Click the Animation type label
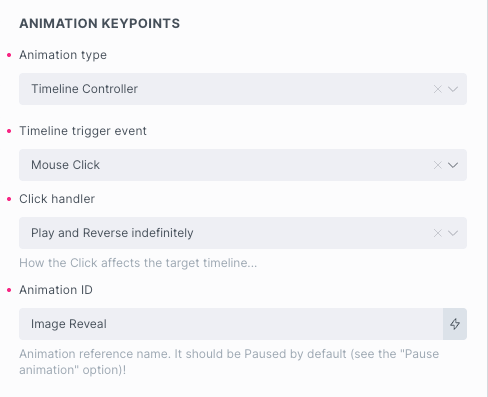 [63, 55]
